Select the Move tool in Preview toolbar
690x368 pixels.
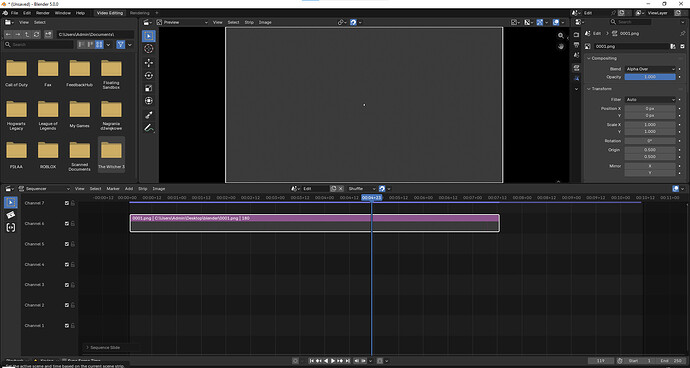click(149, 63)
